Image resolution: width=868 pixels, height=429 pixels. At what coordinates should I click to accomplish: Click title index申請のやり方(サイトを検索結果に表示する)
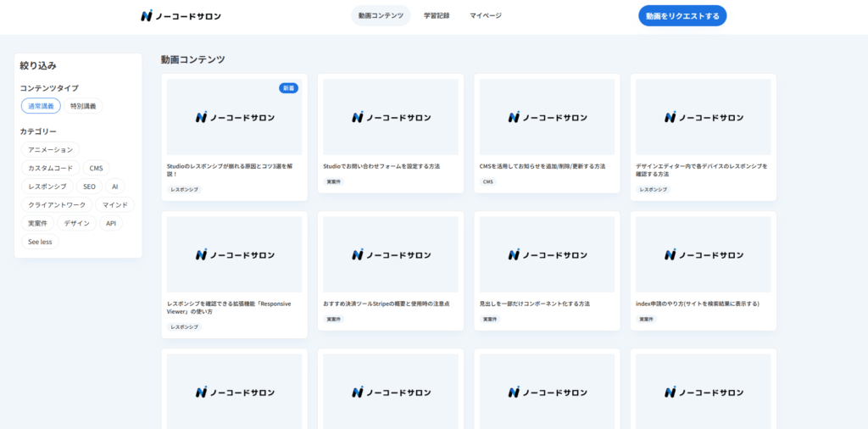(x=698, y=304)
